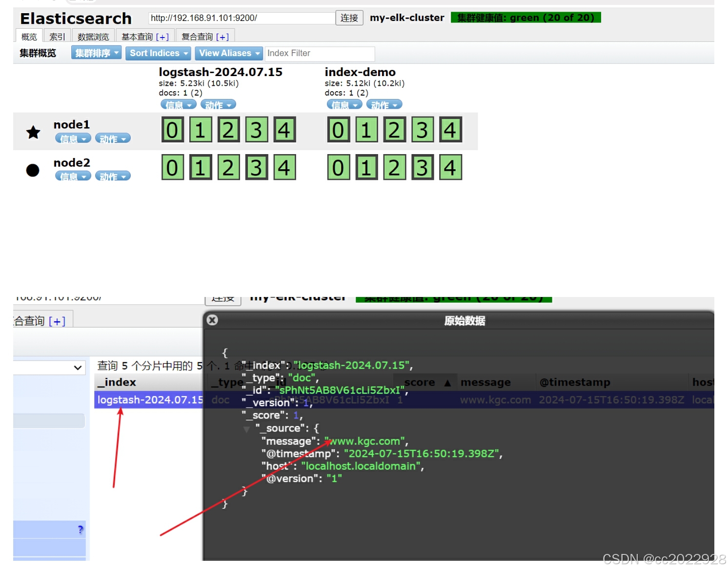728x572 pixels.
Task: Click node1 shard 2 of logstash-2024.07.15
Action: (228, 130)
